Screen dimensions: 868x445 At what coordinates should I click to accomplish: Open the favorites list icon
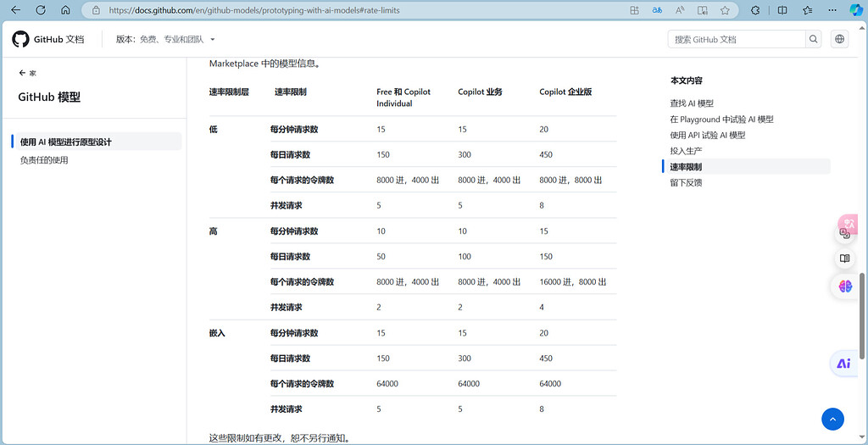pyautogui.click(x=808, y=10)
